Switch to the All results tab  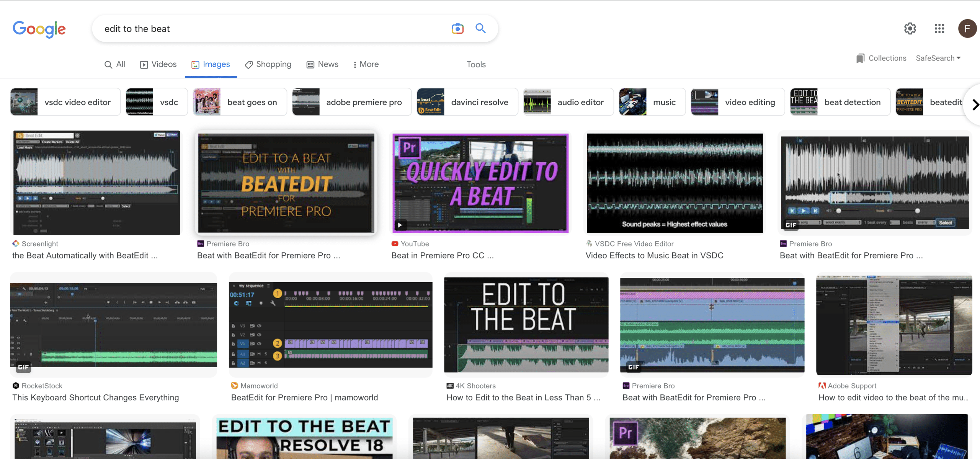[115, 64]
